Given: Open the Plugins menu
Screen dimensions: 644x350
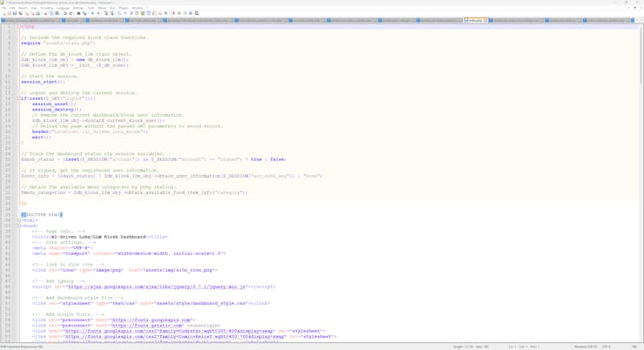Looking at the screenshot, I should coord(124,8).
